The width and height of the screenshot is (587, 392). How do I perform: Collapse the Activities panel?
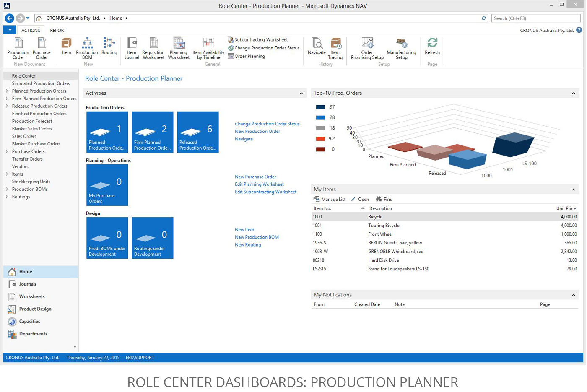301,93
